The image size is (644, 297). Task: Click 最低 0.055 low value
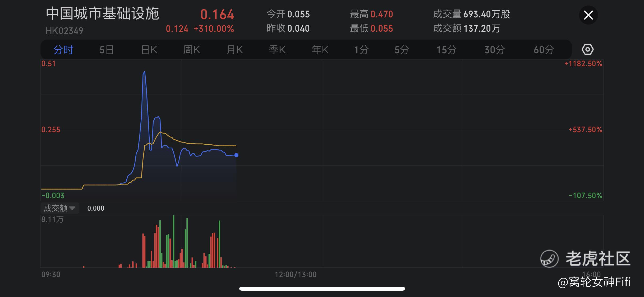point(371,29)
